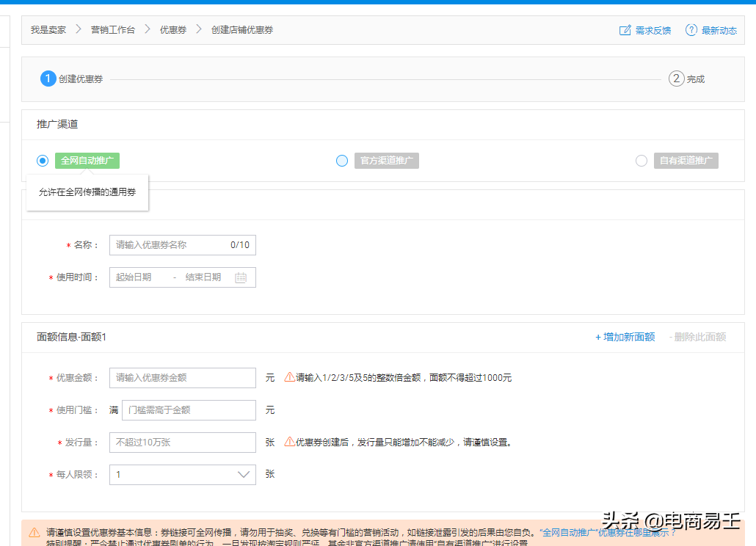Select the 自有渠道推广 radio button
This screenshot has height=546, width=756.
(641, 161)
